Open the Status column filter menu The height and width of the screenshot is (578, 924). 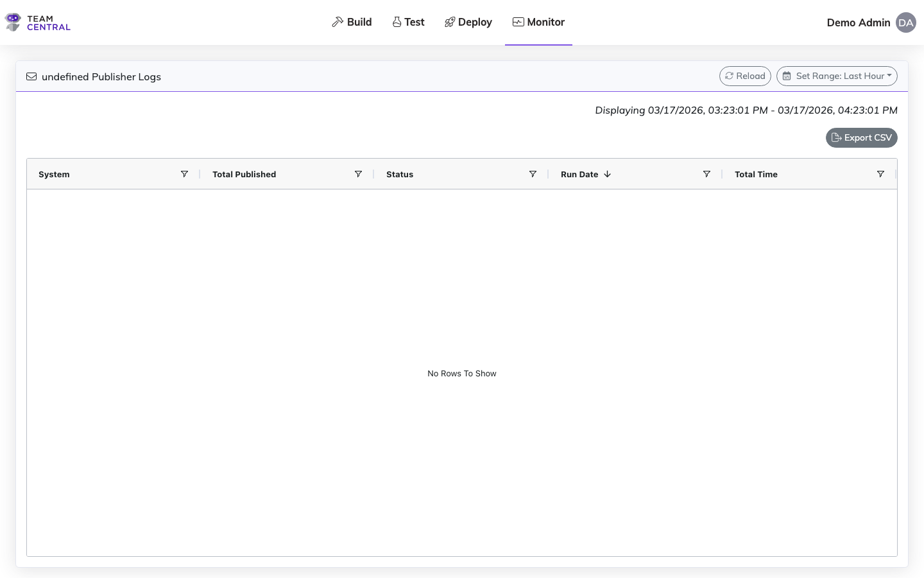pyautogui.click(x=533, y=173)
